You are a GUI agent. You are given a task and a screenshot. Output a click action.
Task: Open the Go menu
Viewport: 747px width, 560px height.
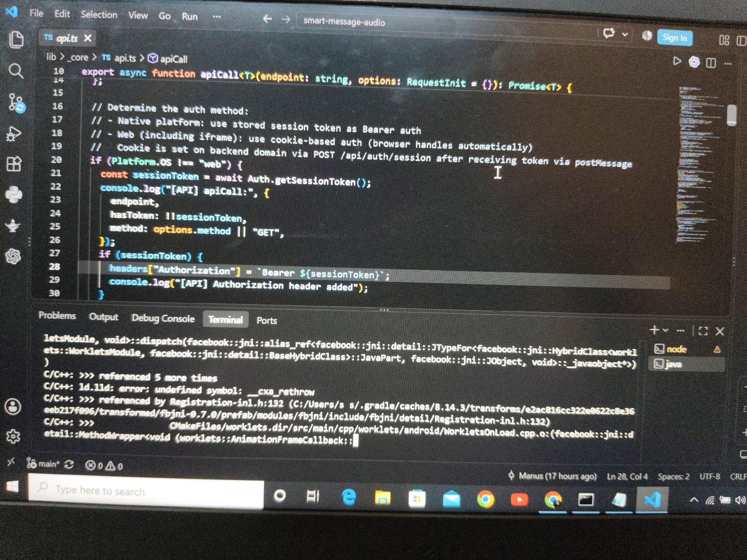165,16
